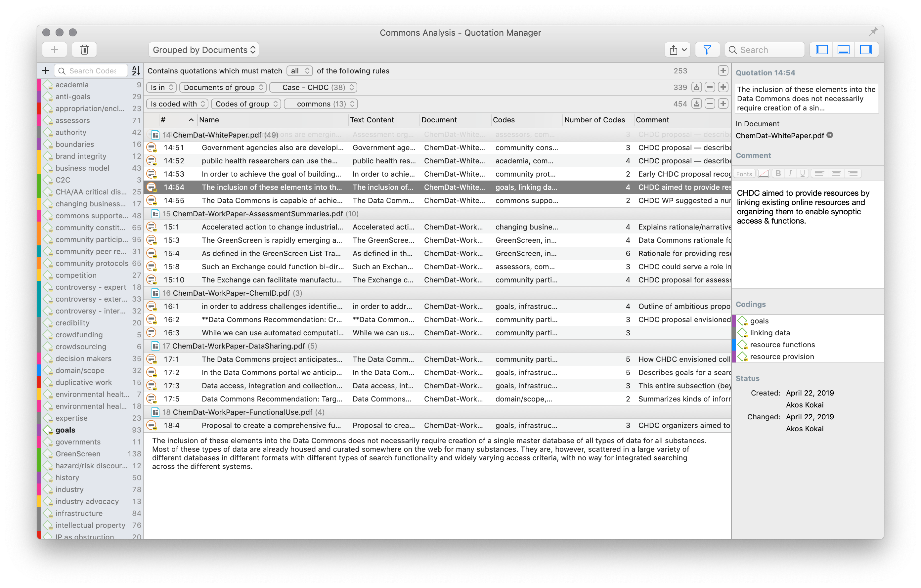Image resolution: width=921 pixels, height=588 pixels.
Task: Remove the 'commons (13)' rule with minus
Action: tap(710, 104)
